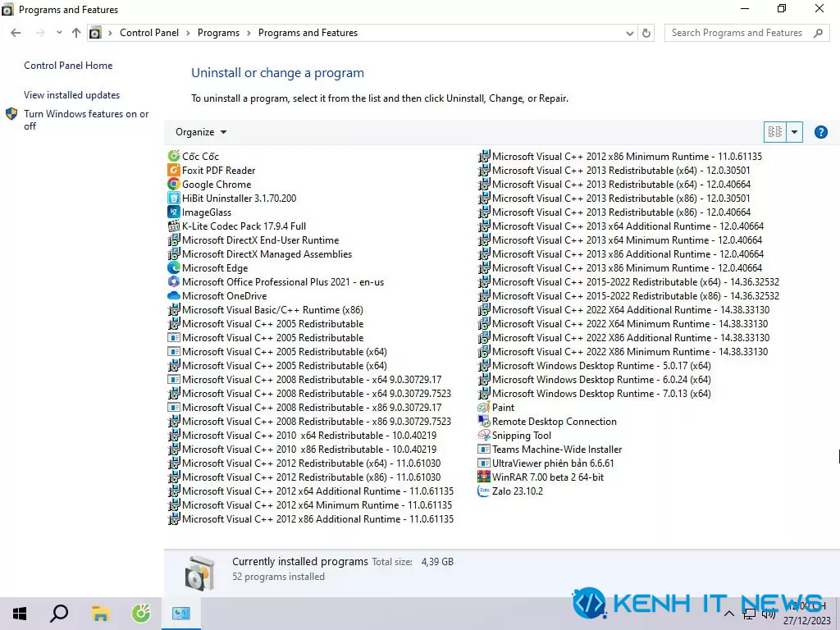This screenshot has height=630, width=840.
Task: Click the ImageGlass program icon
Action: 174,212
